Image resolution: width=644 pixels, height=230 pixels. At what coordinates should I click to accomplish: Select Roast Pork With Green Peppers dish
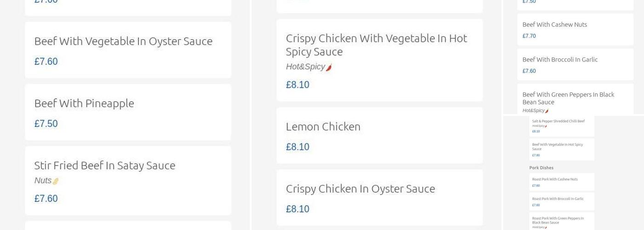pos(558,220)
